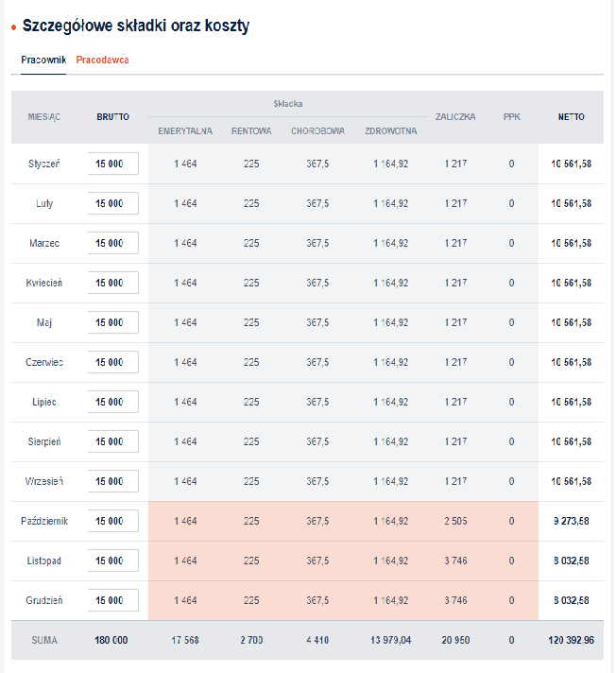Click the Lipiec brutto input field
616x673 pixels.
(x=113, y=402)
